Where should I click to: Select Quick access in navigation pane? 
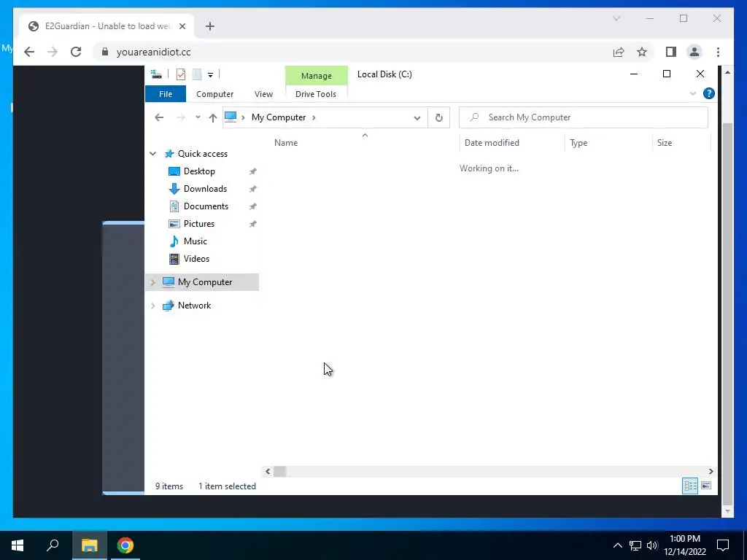pos(203,154)
